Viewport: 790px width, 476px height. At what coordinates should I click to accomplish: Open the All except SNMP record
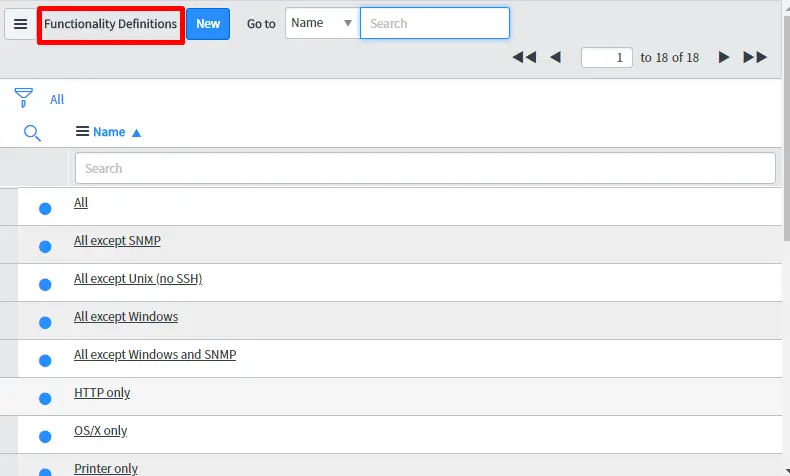click(117, 241)
